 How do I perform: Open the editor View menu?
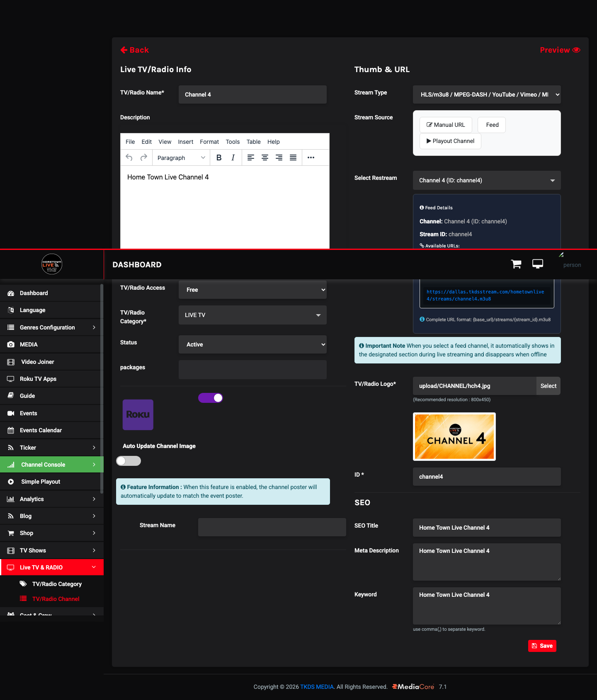click(165, 142)
